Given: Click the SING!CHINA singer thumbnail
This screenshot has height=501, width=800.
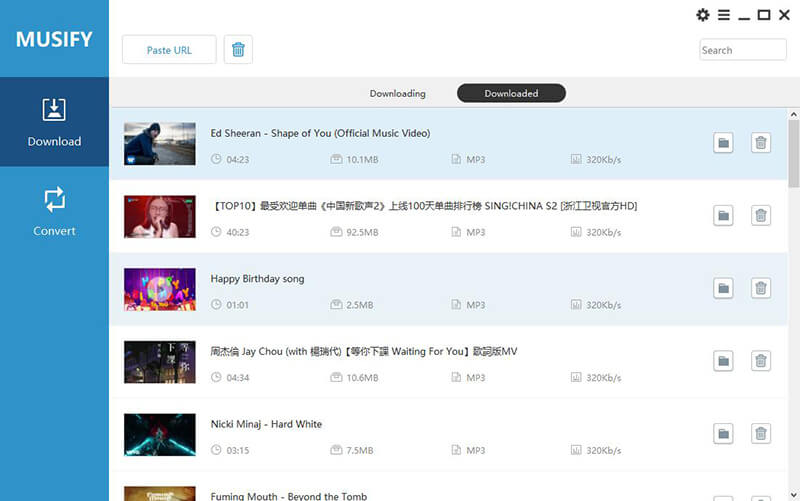Looking at the screenshot, I should 160,216.
